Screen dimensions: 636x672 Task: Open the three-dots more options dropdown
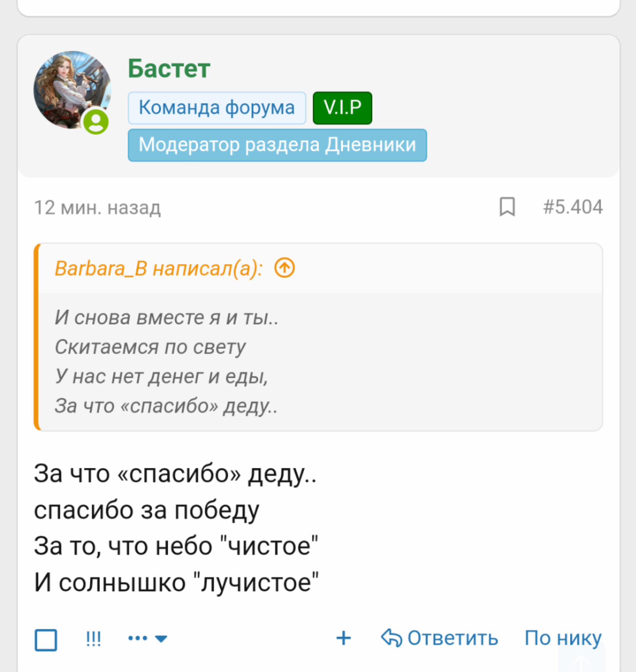tap(148, 639)
